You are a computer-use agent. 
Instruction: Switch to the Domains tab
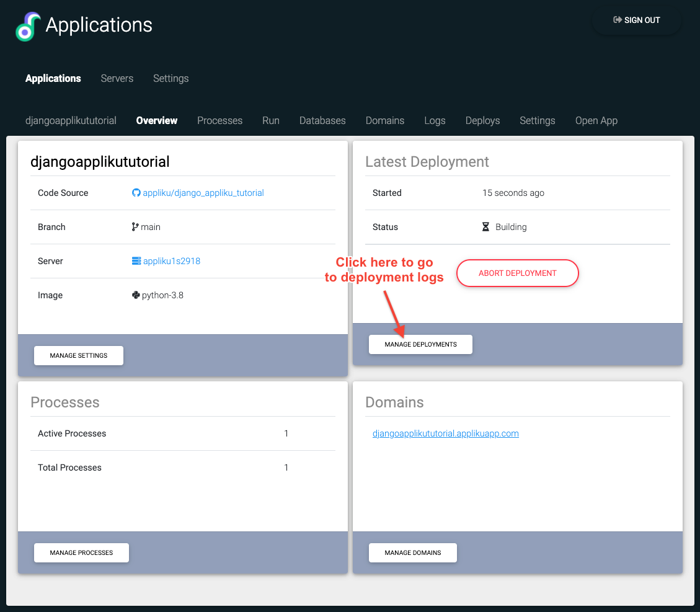click(x=385, y=120)
